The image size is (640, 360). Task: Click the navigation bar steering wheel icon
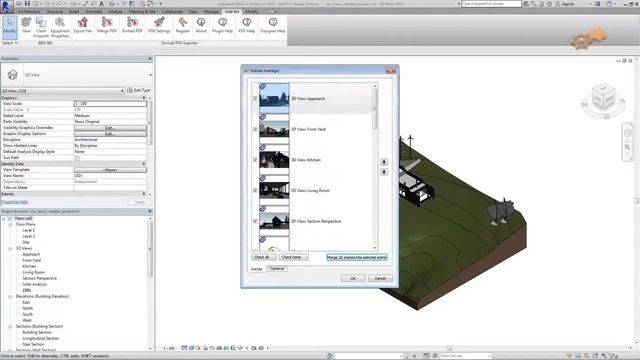[x=628, y=133]
